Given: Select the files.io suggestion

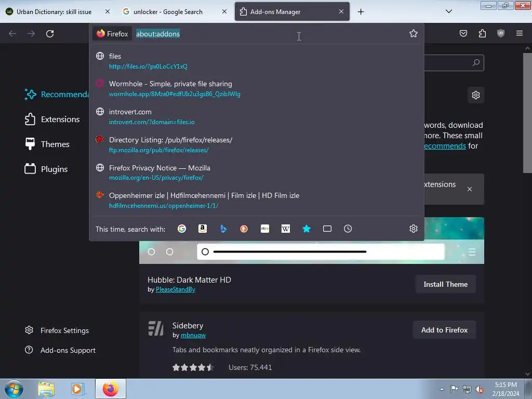Looking at the screenshot, I should click(x=257, y=61).
